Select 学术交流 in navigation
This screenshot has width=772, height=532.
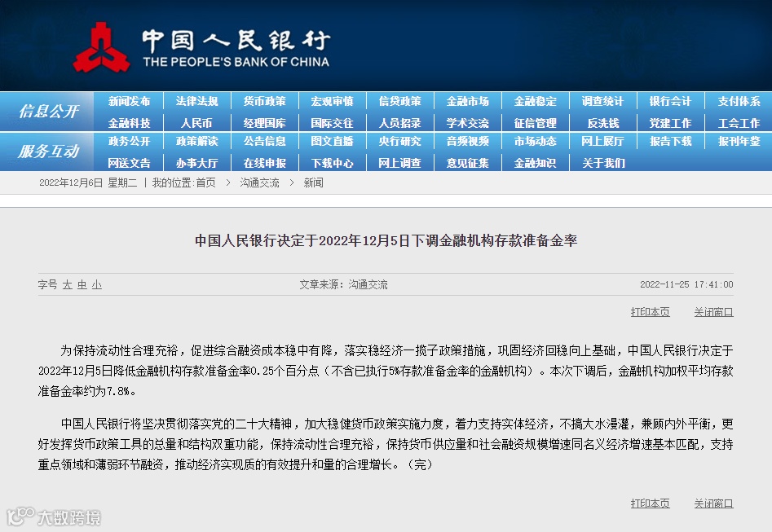coord(468,123)
